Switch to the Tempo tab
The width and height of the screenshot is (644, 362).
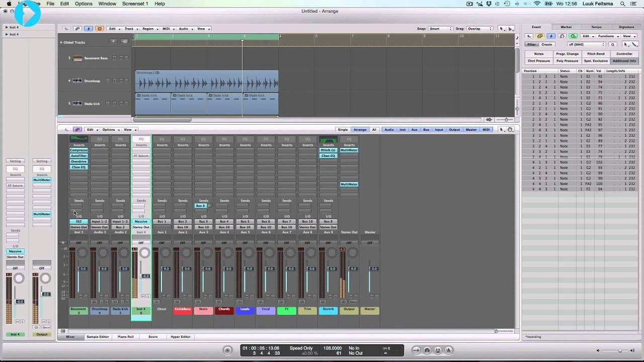(x=596, y=27)
